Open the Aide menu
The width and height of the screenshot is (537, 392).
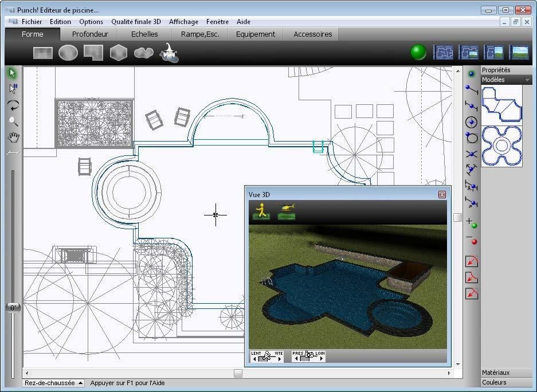click(x=244, y=22)
